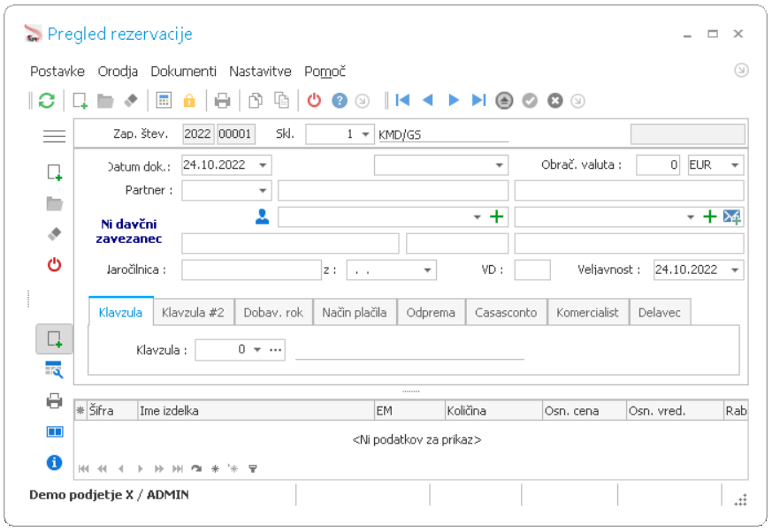Click the VD input field

(x=532, y=270)
